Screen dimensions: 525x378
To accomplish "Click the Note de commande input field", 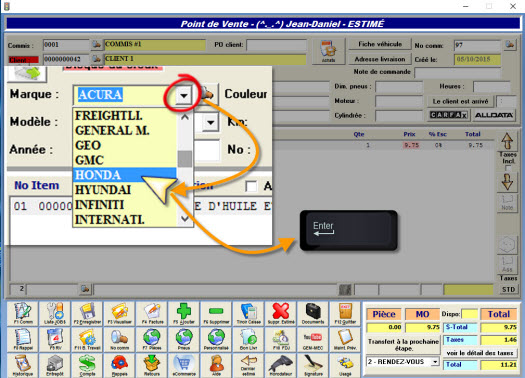I will (x=457, y=72).
